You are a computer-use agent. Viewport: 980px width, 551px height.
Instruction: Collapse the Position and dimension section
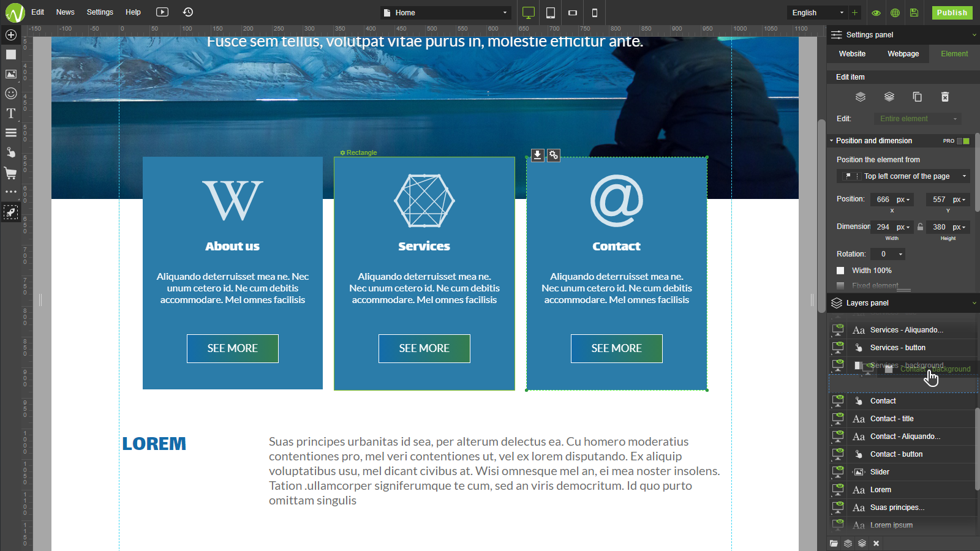pos(832,140)
